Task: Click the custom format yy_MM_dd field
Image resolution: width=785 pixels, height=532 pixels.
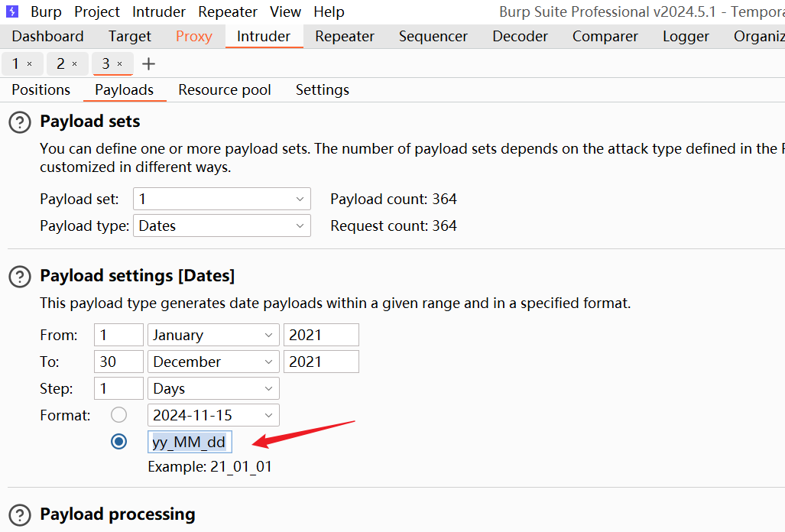Action: [x=189, y=442]
